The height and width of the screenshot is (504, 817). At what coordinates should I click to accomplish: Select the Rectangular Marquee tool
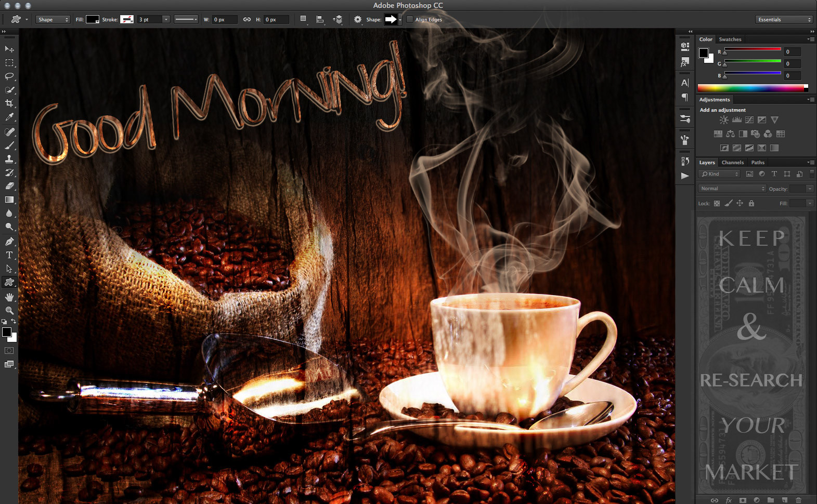(9, 63)
